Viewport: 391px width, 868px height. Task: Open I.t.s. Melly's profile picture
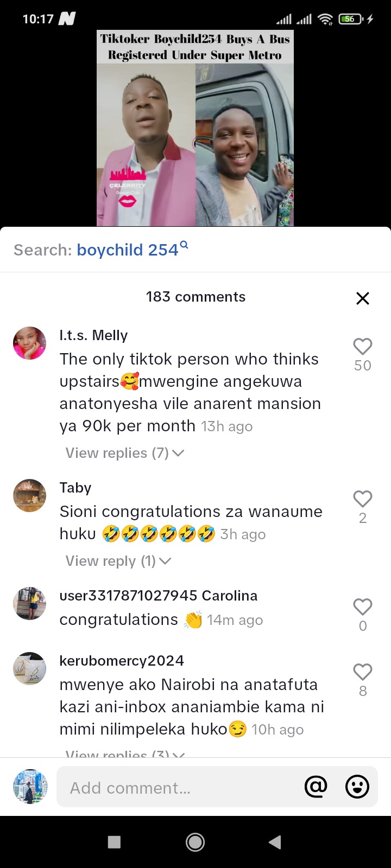coord(29,343)
